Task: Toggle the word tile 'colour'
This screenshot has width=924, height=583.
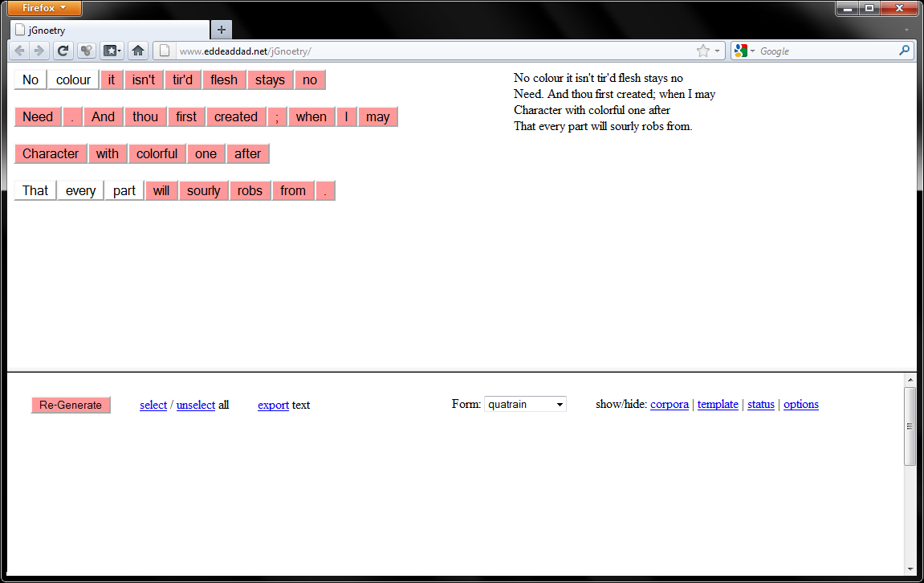Action: tap(73, 79)
